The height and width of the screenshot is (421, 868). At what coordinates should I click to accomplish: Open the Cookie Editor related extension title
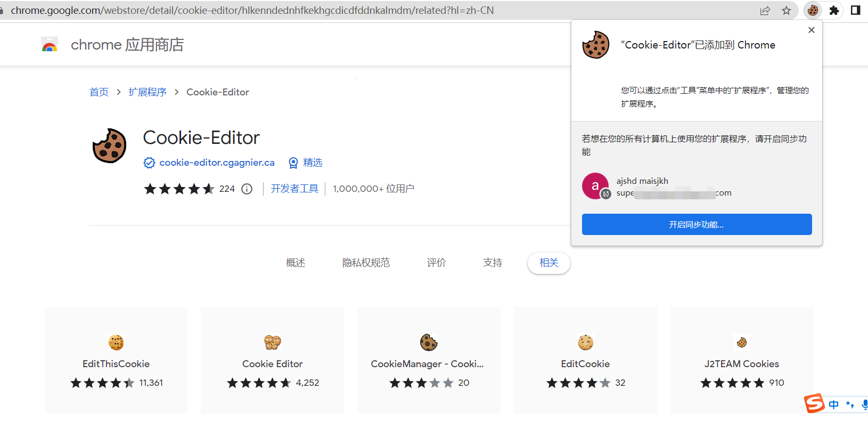point(273,364)
